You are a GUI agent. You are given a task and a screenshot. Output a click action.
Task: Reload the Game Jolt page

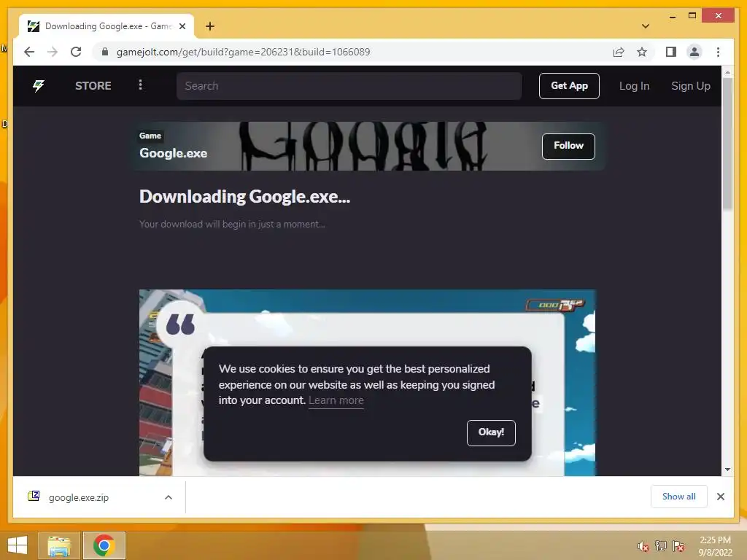(x=76, y=52)
